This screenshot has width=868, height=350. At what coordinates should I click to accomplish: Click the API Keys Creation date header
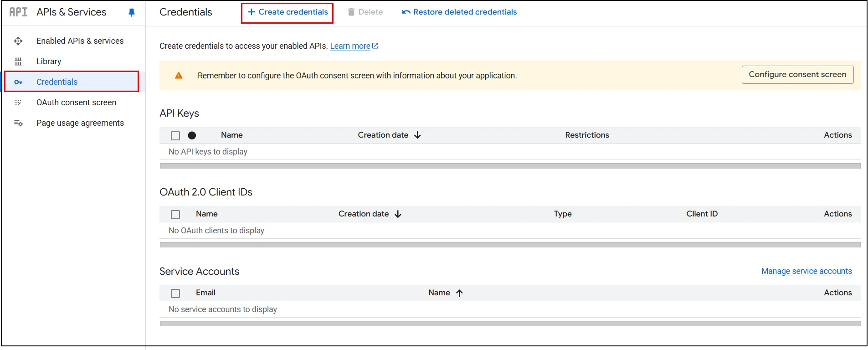click(x=383, y=135)
